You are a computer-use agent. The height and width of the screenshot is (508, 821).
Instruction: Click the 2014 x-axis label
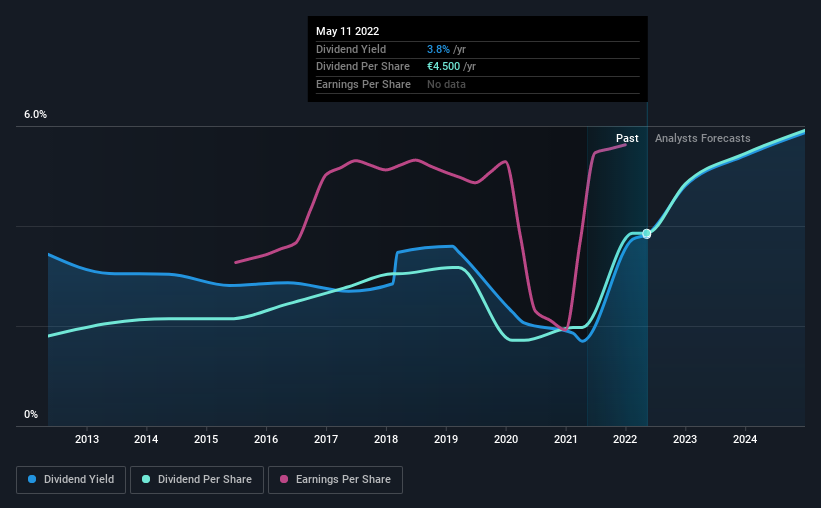(x=146, y=439)
